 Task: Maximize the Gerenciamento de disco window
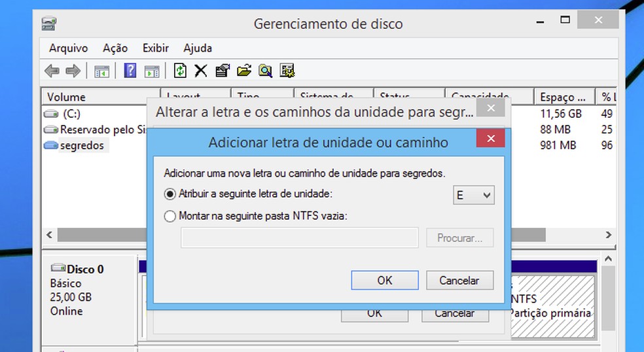point(565,20)
